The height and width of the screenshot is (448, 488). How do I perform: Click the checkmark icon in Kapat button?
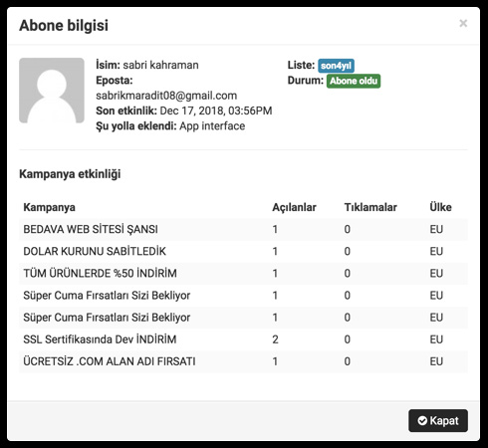click(422, 421)
